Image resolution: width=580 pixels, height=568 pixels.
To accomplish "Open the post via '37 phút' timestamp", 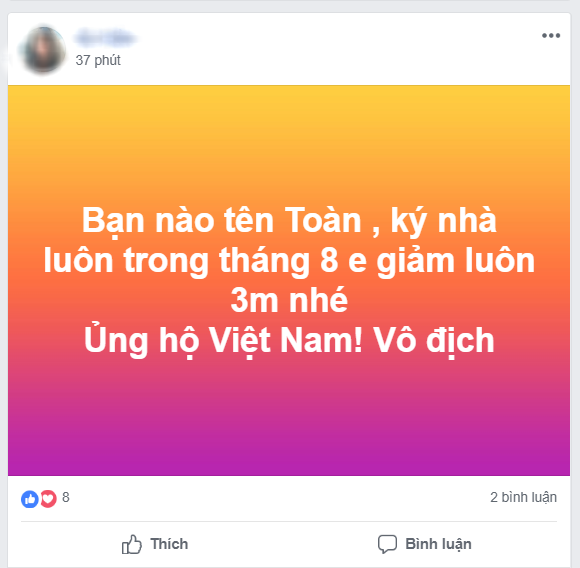I will (98, 60).
